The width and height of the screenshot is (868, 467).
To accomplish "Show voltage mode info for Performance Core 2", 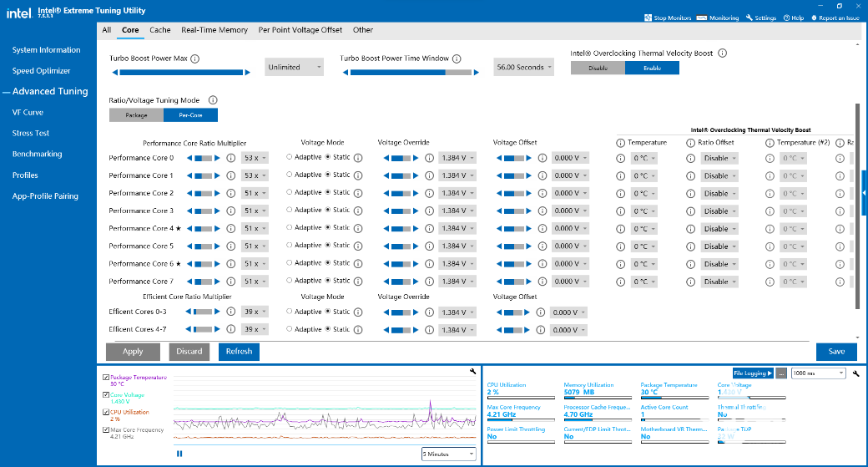I will [x=358, y=193].
